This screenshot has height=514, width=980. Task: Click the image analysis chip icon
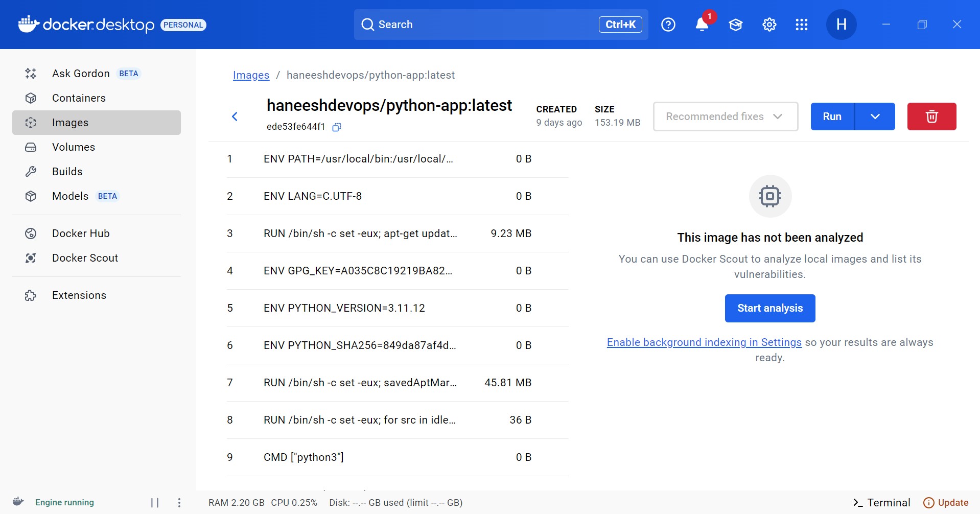[770, 196]
